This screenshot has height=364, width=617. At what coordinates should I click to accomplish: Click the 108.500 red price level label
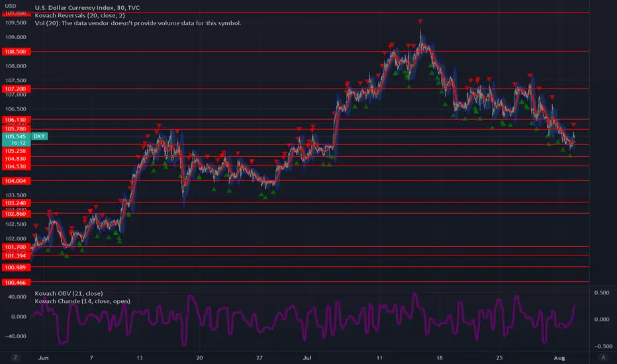16,52
